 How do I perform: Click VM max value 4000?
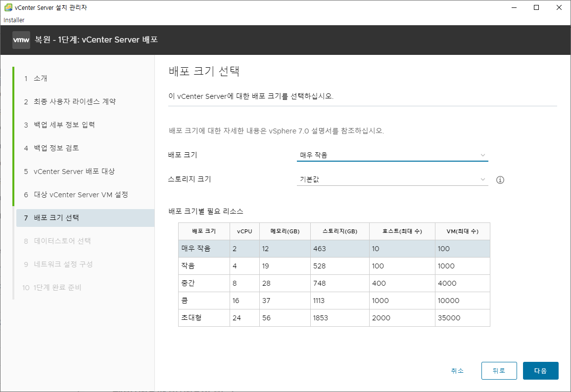[447, 284]
